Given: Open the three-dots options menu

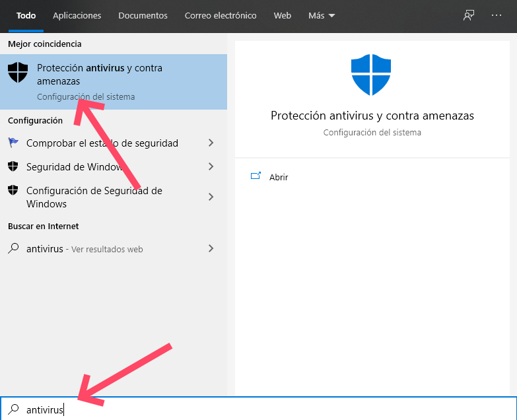Looking at the screenshot, I should 497,15.
